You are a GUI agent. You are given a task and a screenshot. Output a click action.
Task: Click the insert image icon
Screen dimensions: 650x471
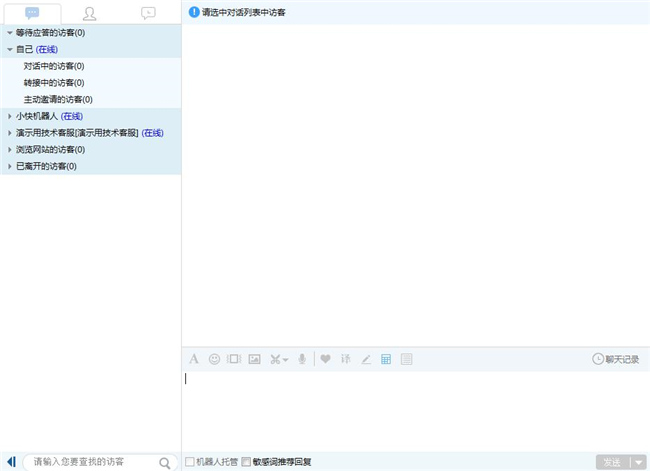[254, 359]
